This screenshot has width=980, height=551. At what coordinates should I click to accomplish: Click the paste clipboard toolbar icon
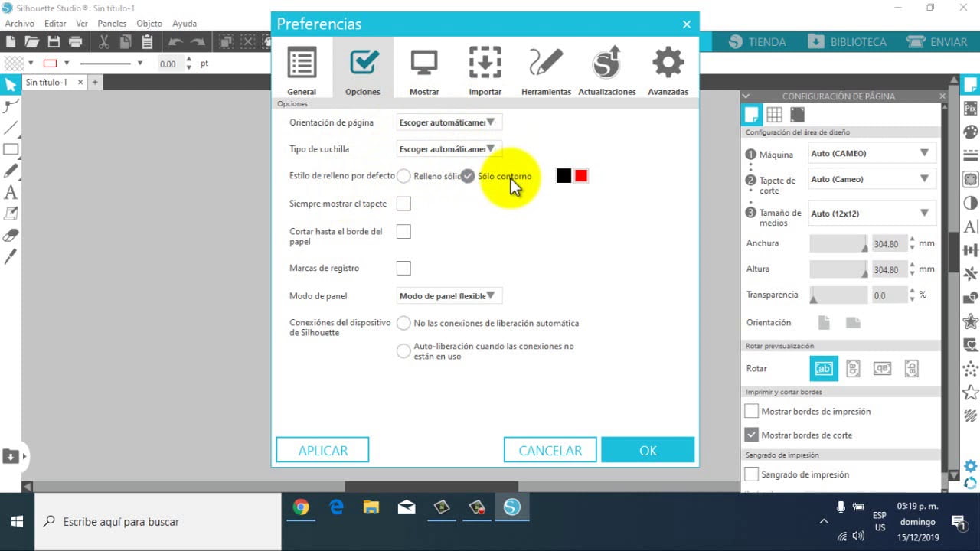point(147,42)
